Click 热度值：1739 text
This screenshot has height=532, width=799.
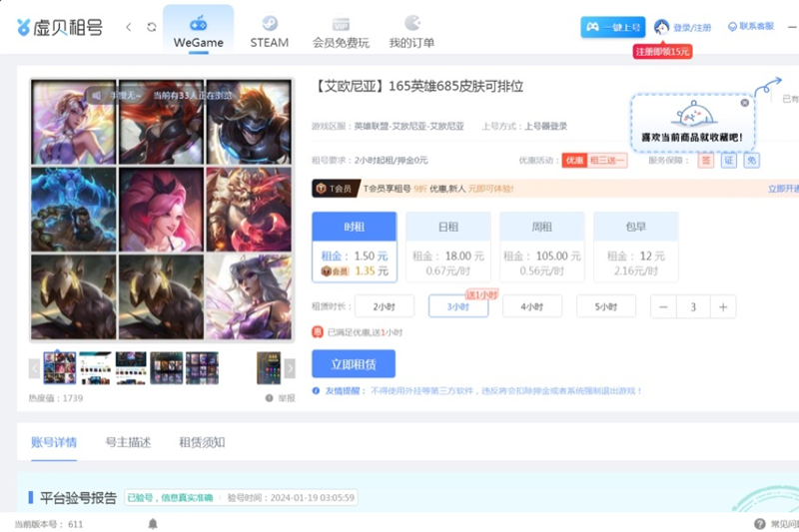tap(56, 398)
